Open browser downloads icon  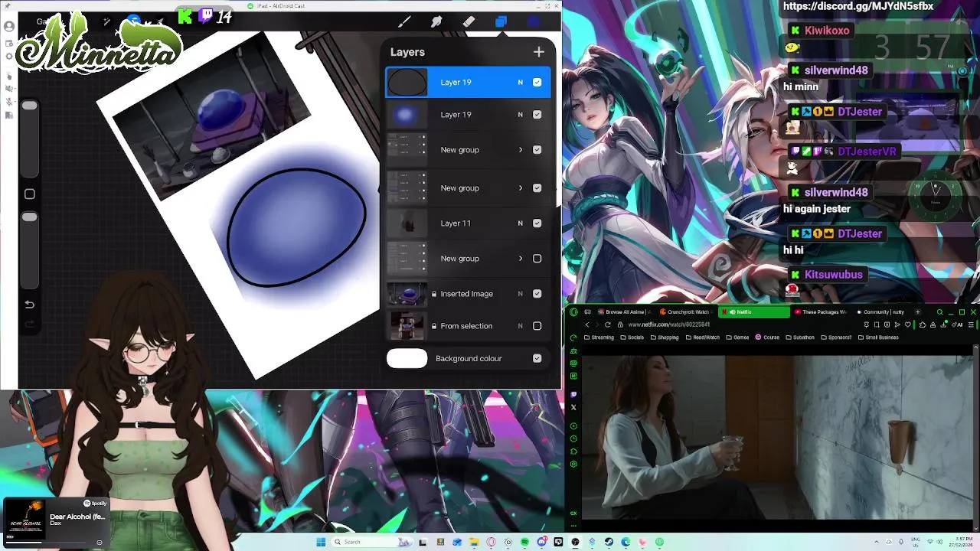point(943,324)
